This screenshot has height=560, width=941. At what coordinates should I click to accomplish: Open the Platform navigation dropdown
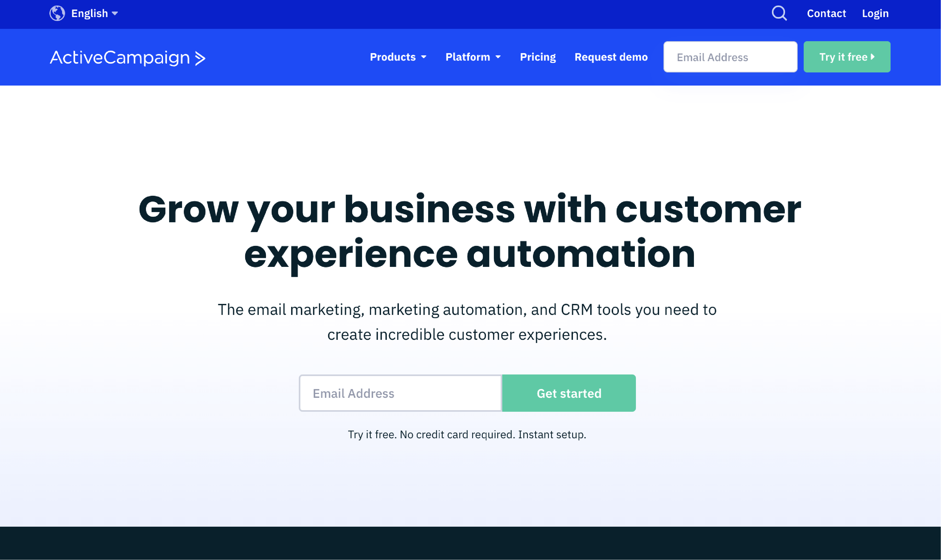point(473,57)
